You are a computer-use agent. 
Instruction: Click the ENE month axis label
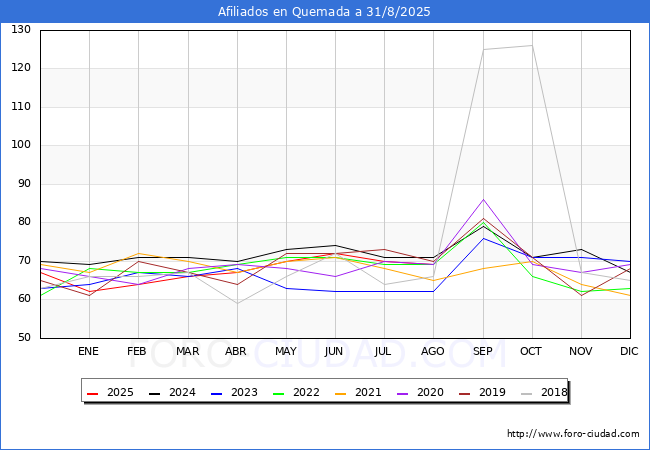[x=88, y=351]
